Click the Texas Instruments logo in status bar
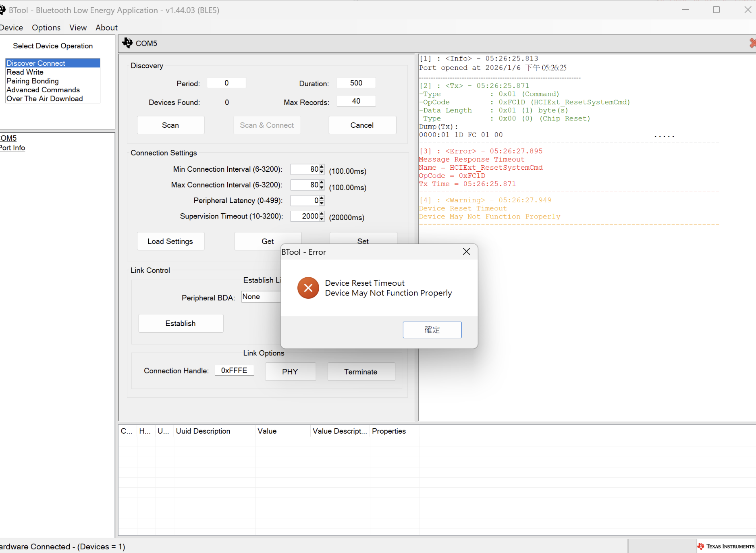This screenshot has width=756, height=553. 725,546
